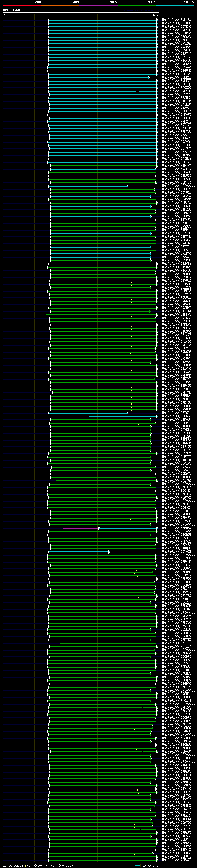Click label UniRef100_O017A6
Viewport: 197px width, 868px height.
[x=176, y=481]
